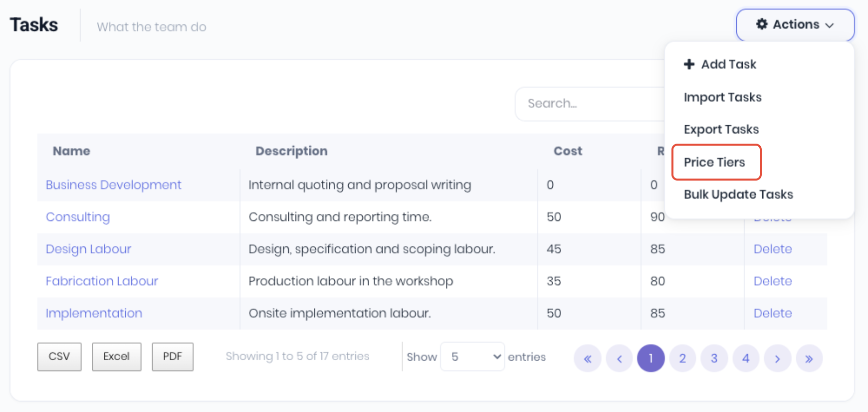Screen dimensions: 868x412
Task: Open the Actions dropdown chevron
Action: tap(830, 25)
